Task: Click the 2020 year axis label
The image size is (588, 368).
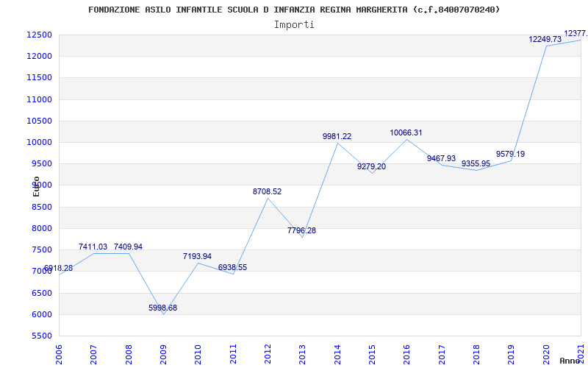Action: (x=546, y=354)
